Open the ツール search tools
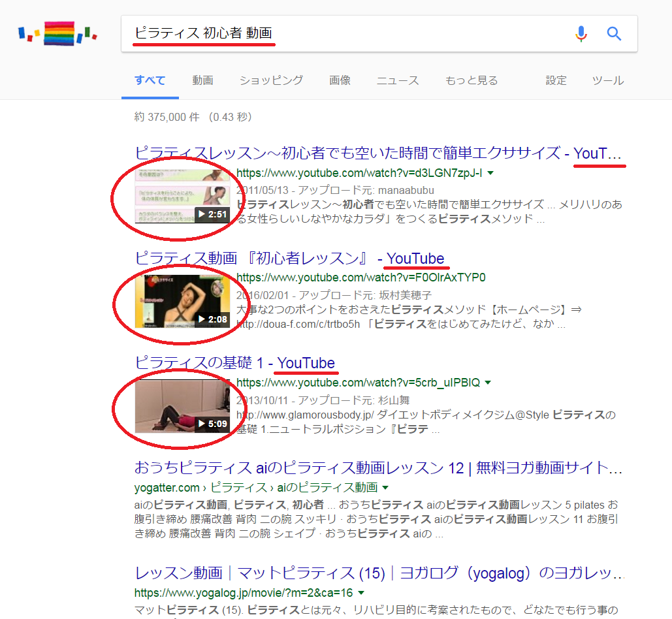The height and width of the screenshot is (619, 672). 608,80
